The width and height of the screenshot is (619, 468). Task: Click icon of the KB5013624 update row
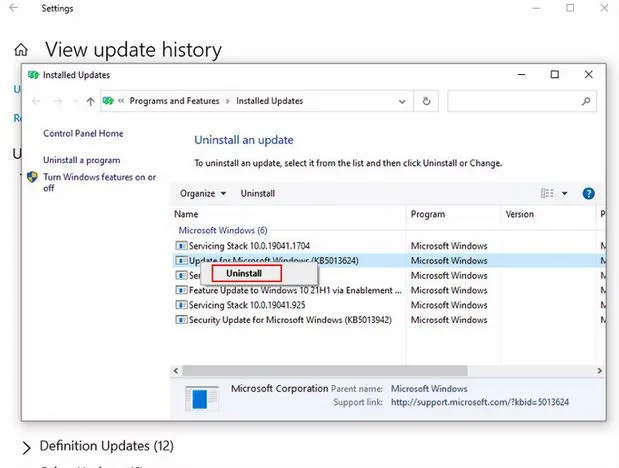pos(181,260)
